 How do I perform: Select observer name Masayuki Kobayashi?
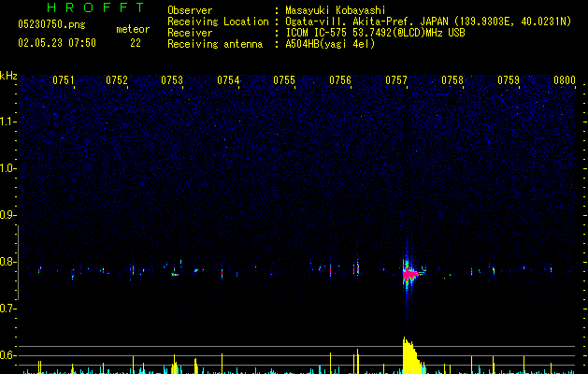pyautogui.click(x=336, y=10)
